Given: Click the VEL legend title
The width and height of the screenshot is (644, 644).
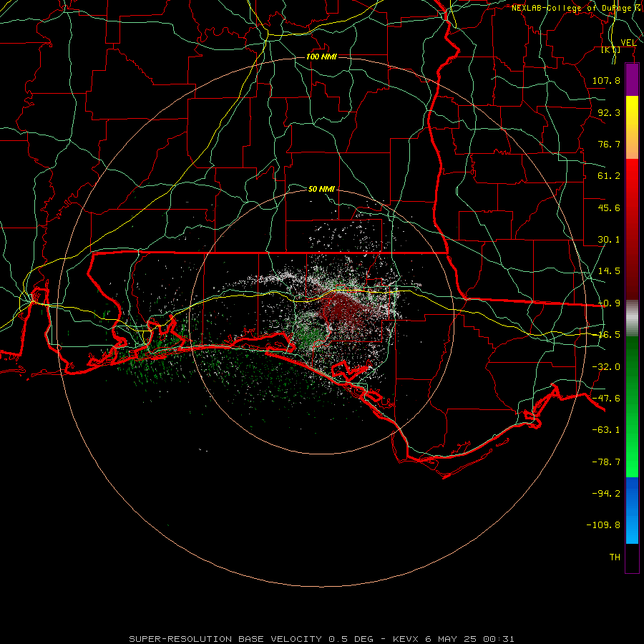Looking at the screenshot, I should 628,43.
